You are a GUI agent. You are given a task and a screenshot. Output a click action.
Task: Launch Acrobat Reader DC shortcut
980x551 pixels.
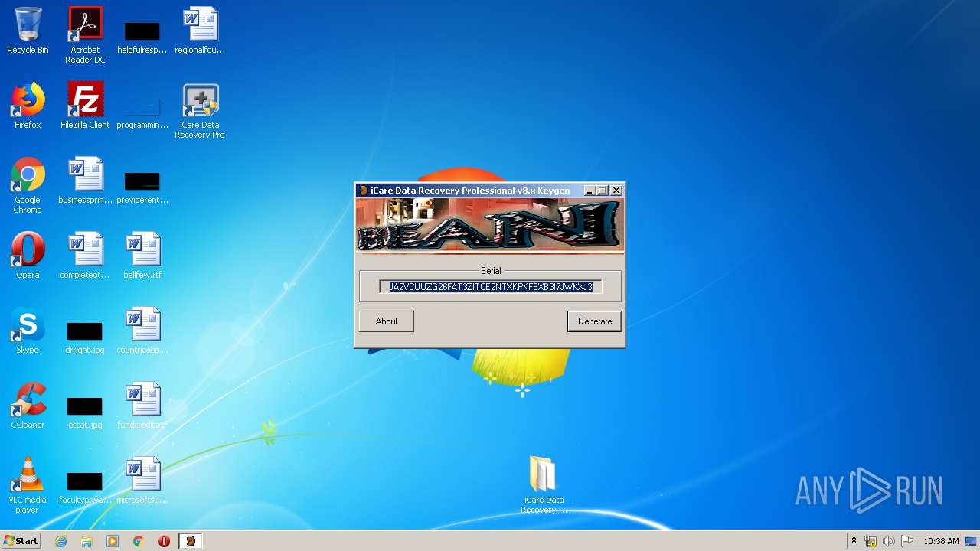point(85,35)
